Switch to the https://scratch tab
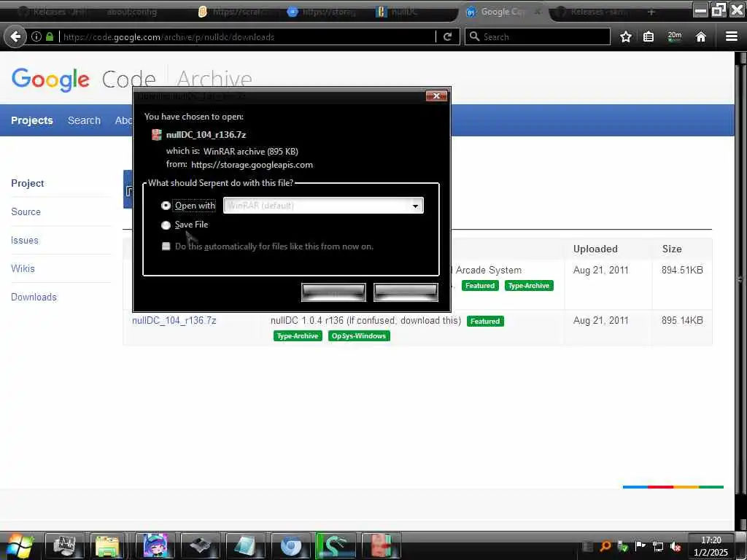Viewport: 747px width, 560px height. pyautogui.click(x=233, y=12)
